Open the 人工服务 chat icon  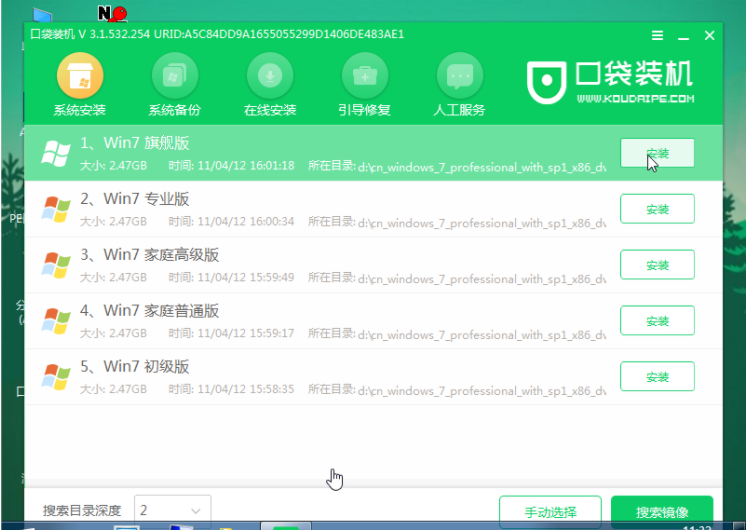[x=460, y=76]
